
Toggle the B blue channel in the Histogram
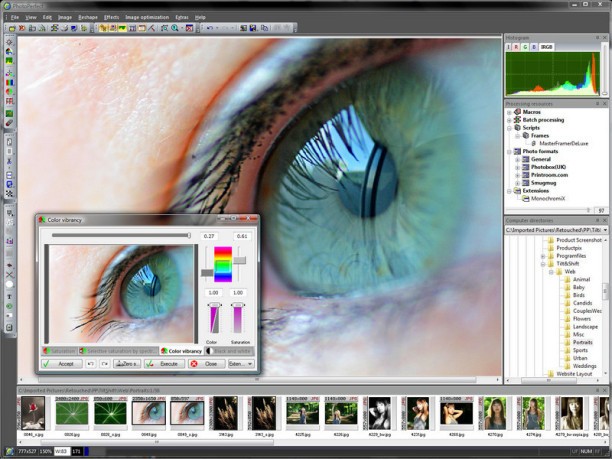[x=534, y=47]
